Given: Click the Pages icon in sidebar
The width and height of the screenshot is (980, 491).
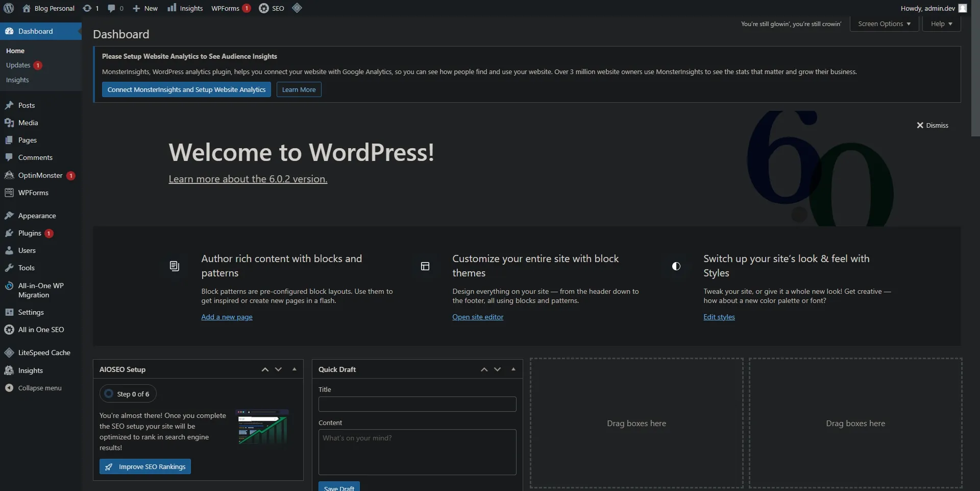Looking at the screenshot, I should pos(9,140).
